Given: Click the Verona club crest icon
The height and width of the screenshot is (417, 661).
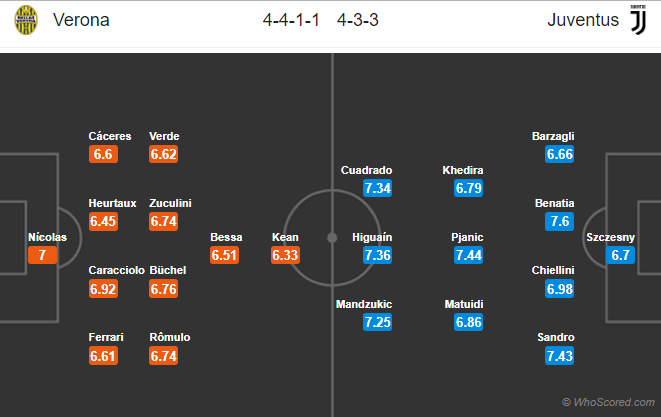Looking at the screenshot, I should pos(25,21).
